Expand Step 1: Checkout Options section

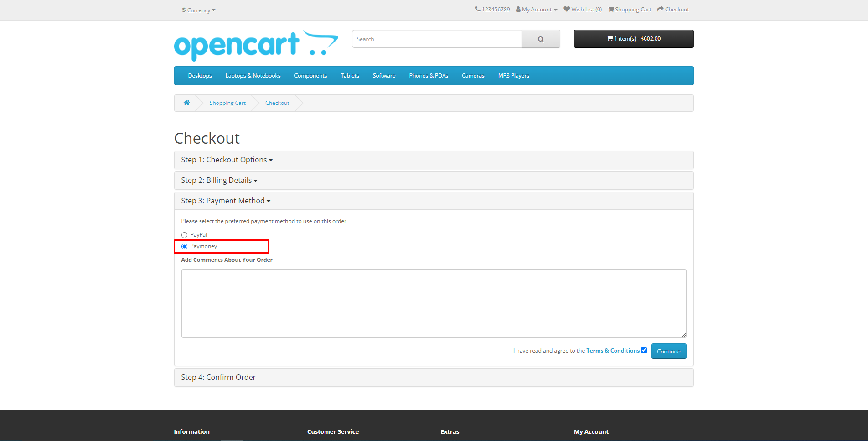(x=227, y=160)
